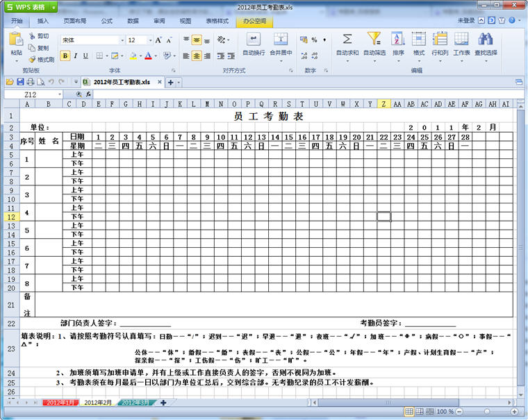The height and width of the screenshot is (420, 528).
Task: Click the 未登录 login link
Action: [x=466, y=21]
